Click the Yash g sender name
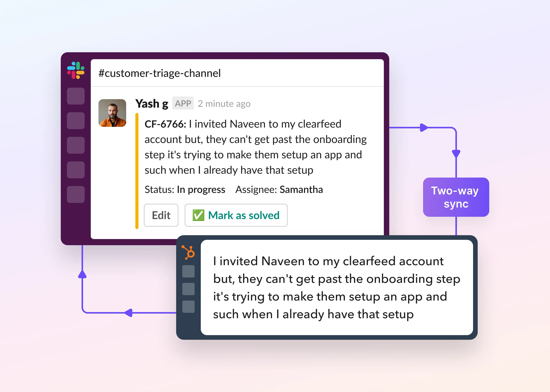 [x=152, y=104]
